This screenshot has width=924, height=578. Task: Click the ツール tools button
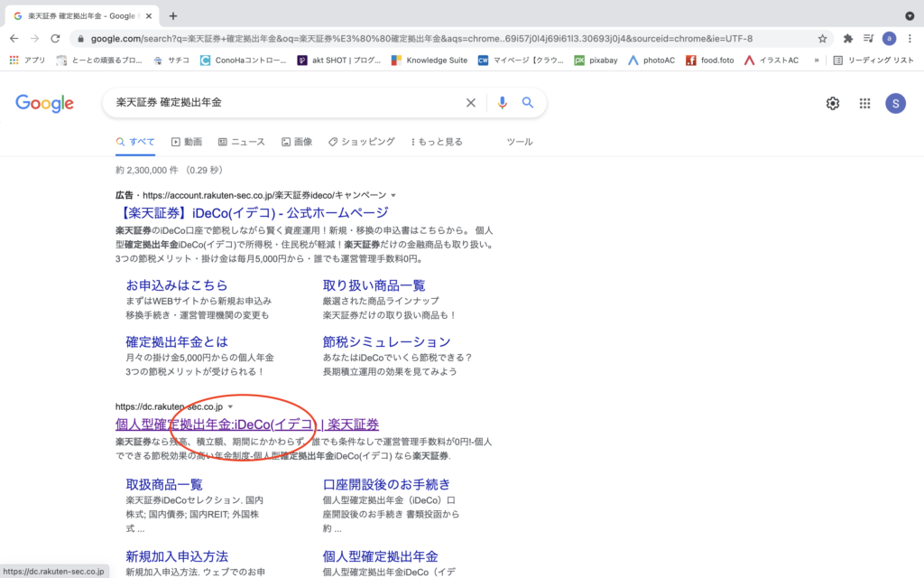(519, 142)
